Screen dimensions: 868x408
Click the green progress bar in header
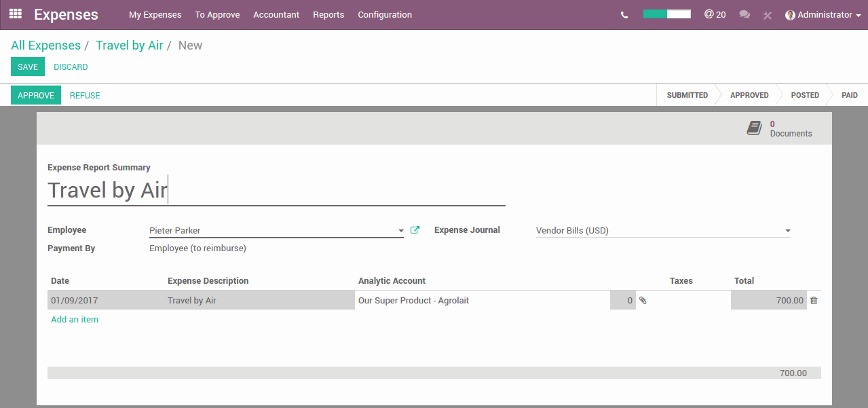(x=666, y=14)
